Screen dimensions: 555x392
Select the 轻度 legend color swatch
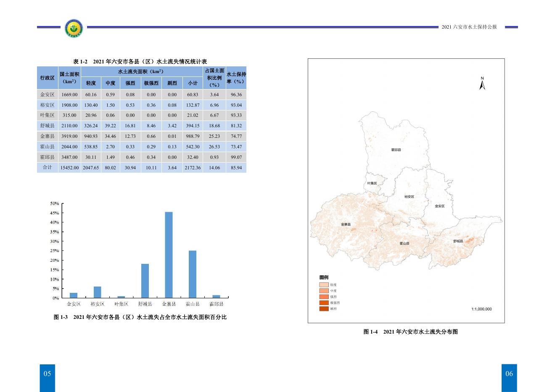click(324, 284)
